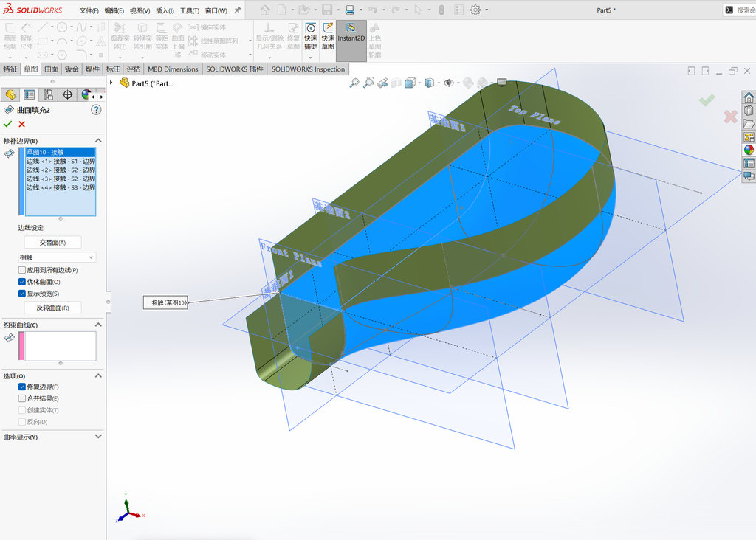Open Display Style cube icon
756x540 pixels.
pyautogui.click(x=429, y=83)
